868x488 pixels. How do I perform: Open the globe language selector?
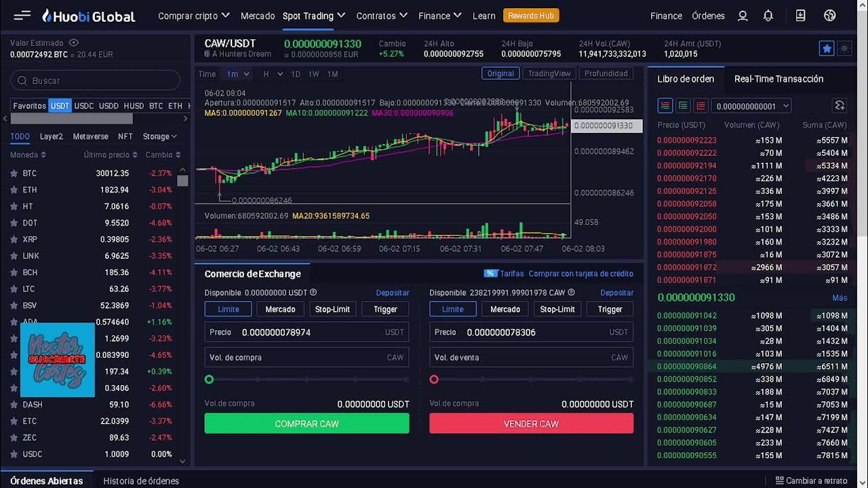829,16
